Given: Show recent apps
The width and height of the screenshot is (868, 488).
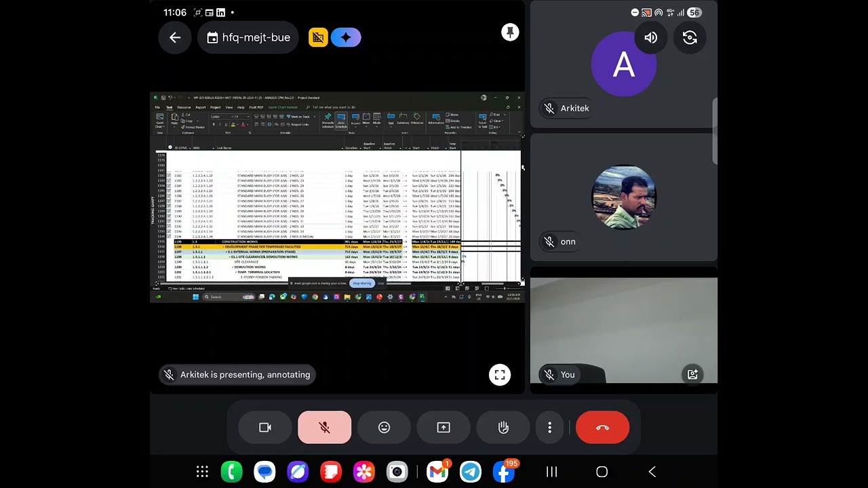Looking at the screenshot, I should tap(552, 472).
